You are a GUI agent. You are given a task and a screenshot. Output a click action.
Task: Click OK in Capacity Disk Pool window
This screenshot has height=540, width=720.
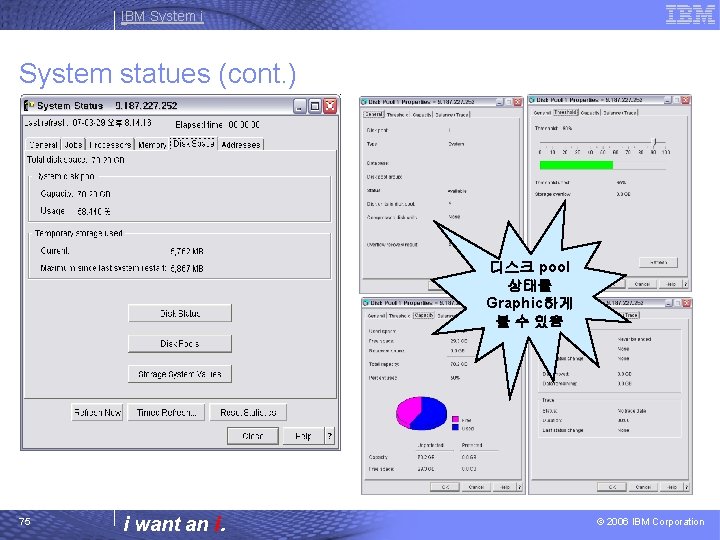[x=444, y=487]
